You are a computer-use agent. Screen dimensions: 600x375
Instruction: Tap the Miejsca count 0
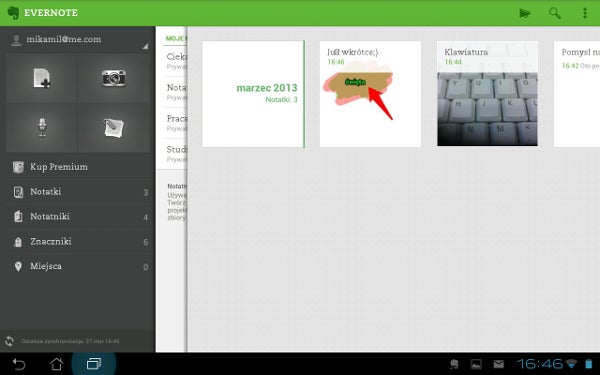(145, 267)
